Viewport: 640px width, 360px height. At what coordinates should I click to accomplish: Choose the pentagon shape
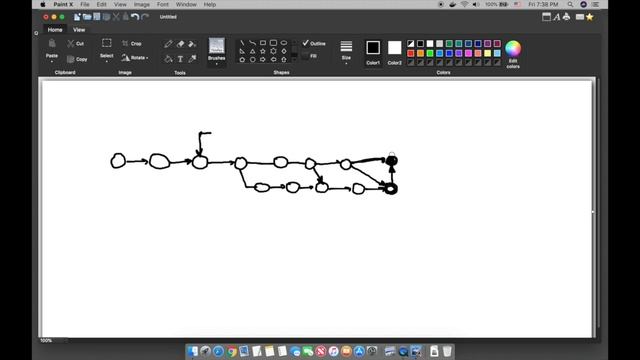[242, 60]
